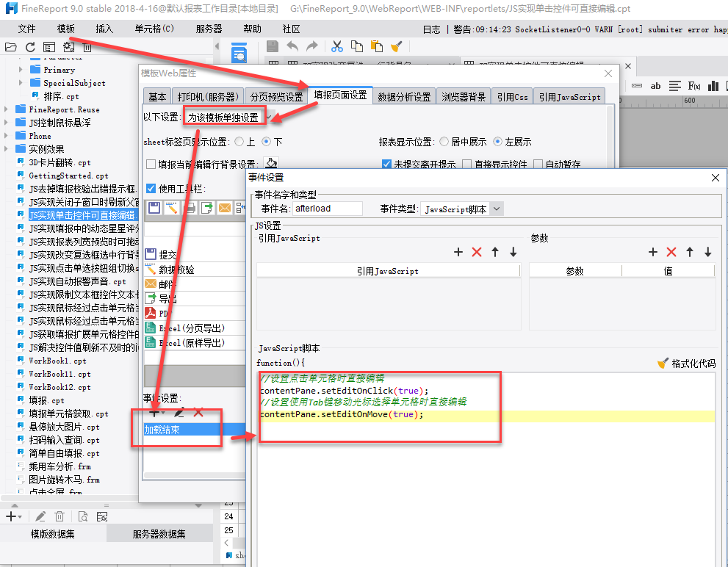Select sheet tab position 上 radio
Image resolution: width=728 pixels, height=567 pixels.
pyautogui.click(x=239, y=141)
